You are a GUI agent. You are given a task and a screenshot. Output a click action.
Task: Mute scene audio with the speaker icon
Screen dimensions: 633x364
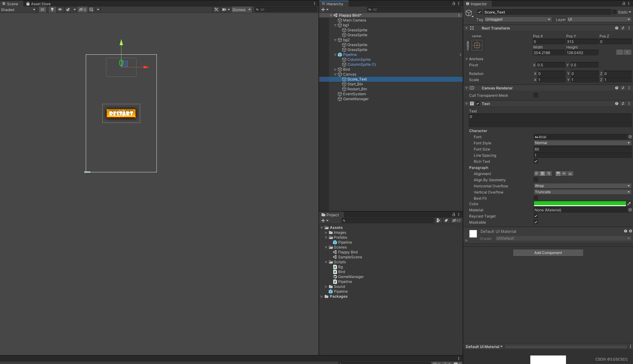point(60,10)
